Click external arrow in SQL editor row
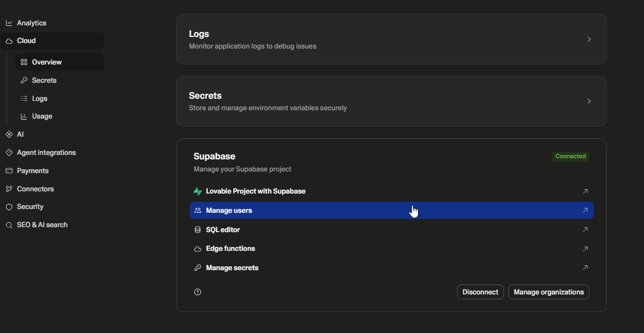 pyautogui.click(x=585, y=229)
